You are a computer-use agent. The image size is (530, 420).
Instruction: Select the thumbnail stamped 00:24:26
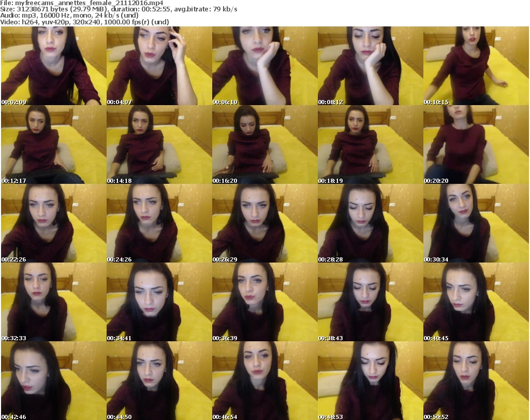[159, 223]
